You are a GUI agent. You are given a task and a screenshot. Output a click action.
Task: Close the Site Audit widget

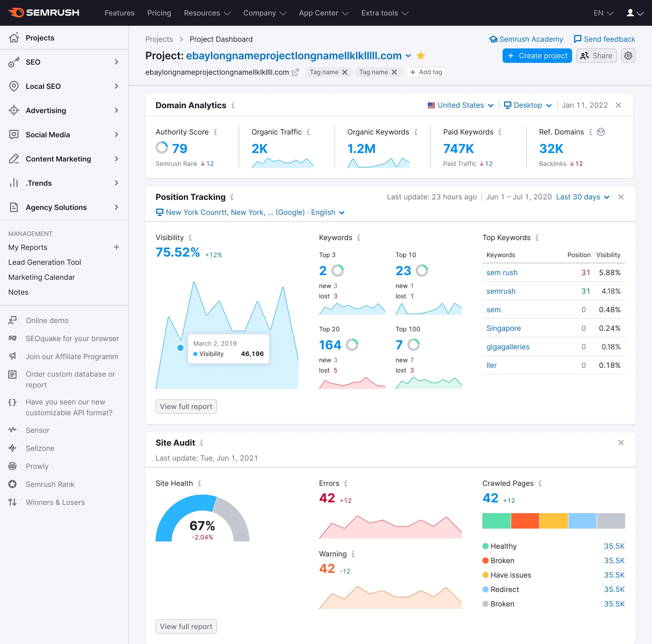coord(621,443)
